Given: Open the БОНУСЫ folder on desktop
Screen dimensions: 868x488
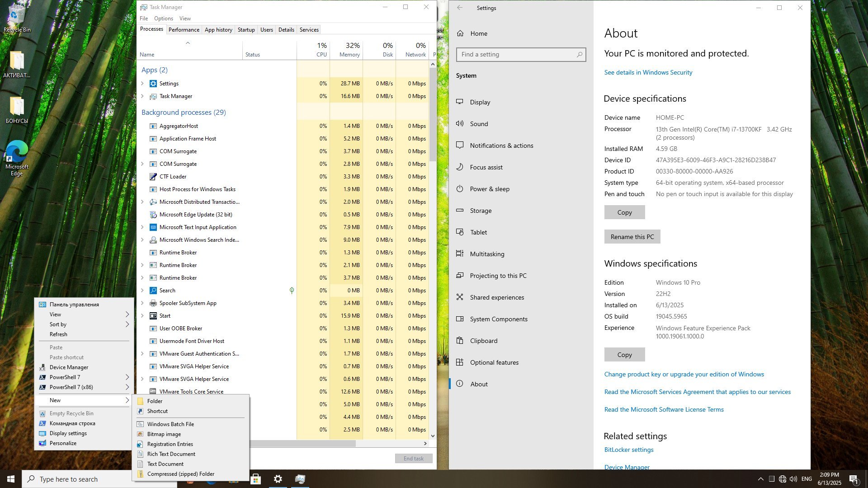Looking at the screenshot, I should [x=17, y=110].
